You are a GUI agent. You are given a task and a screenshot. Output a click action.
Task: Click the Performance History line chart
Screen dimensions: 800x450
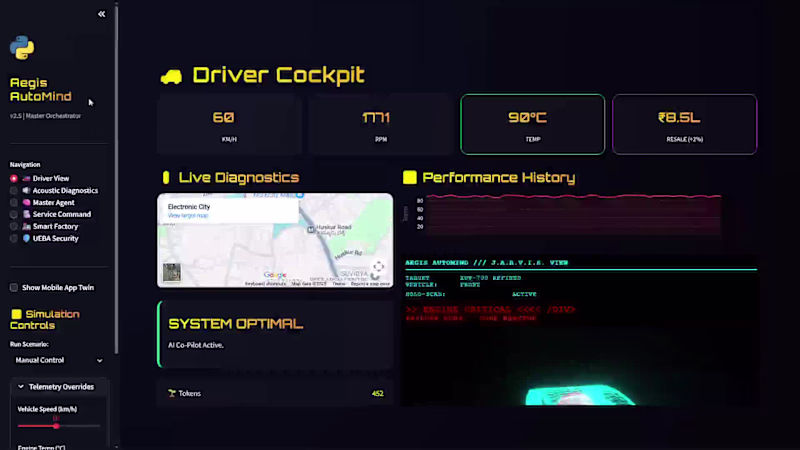coord(573,214)
